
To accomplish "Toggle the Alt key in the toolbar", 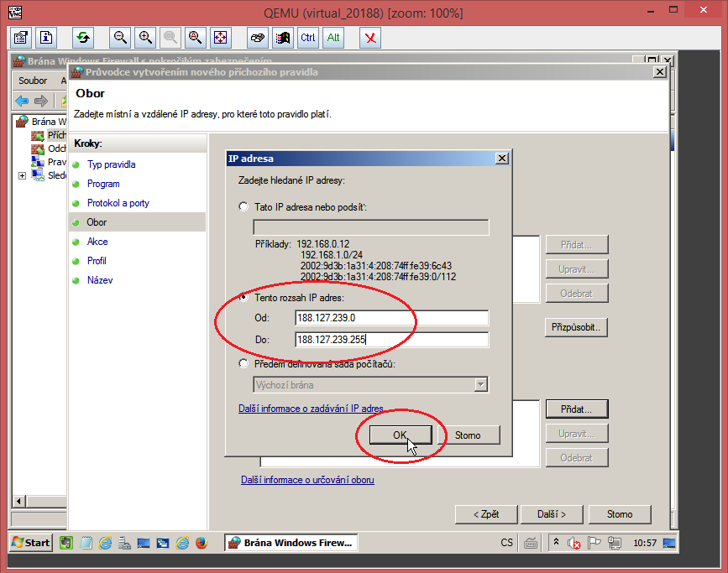I will click(333, 38).
